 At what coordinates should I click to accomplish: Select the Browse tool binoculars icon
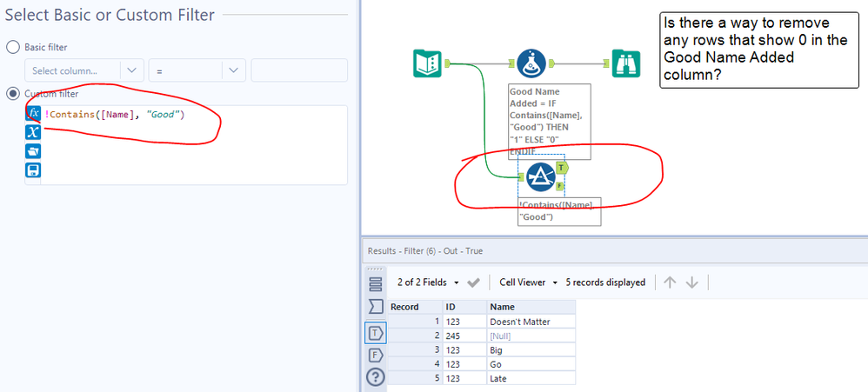pyautogui.click(x=626, y=63)
